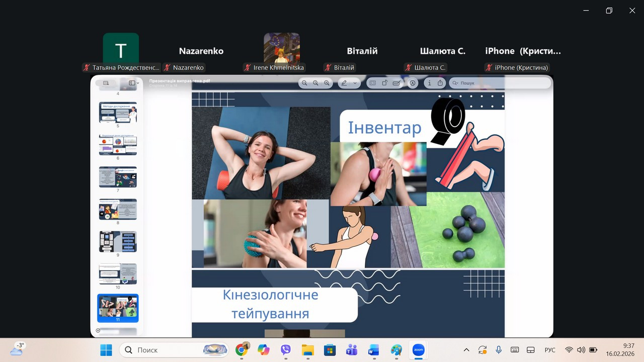Select page 7 thumbnail in sidebar

(118, 177)
